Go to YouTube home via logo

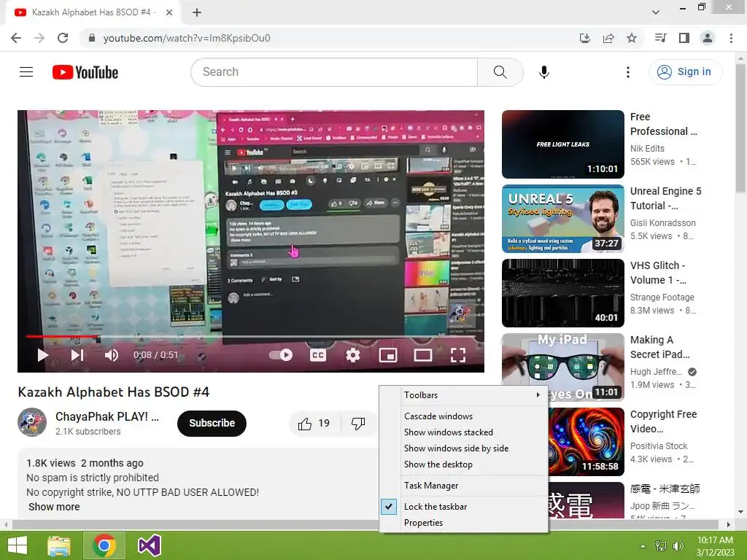[x=85, y=72]
